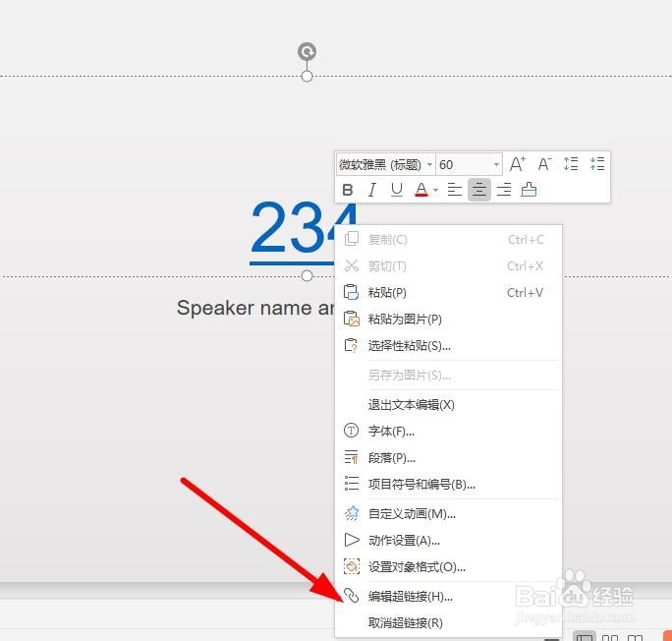
Task: Click the top middle resize handle of title
Action: [307, 77]
